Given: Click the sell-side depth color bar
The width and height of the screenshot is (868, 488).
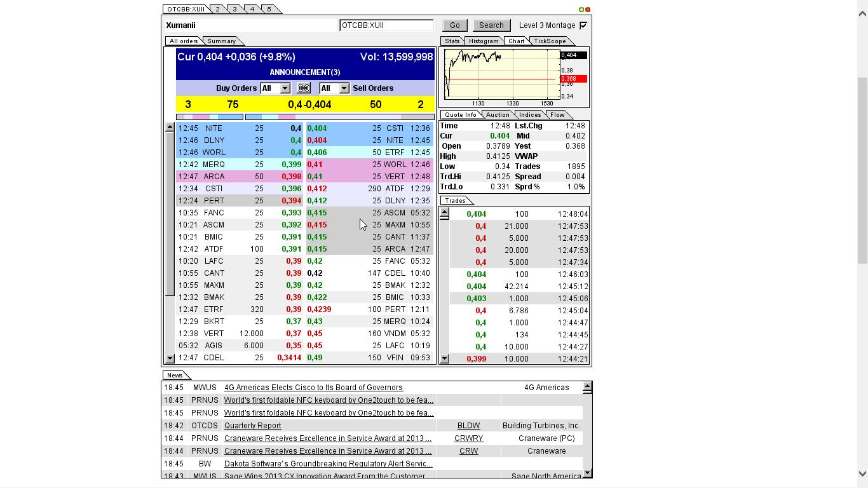Looking at the screenshot, I should point(340,117).
